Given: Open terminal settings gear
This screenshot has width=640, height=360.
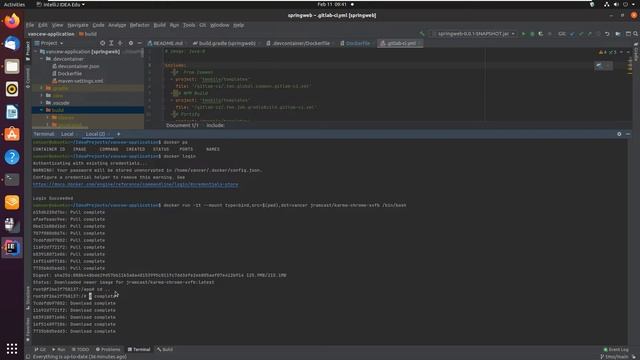Looking at the screenshot, I should coord(619,134).
